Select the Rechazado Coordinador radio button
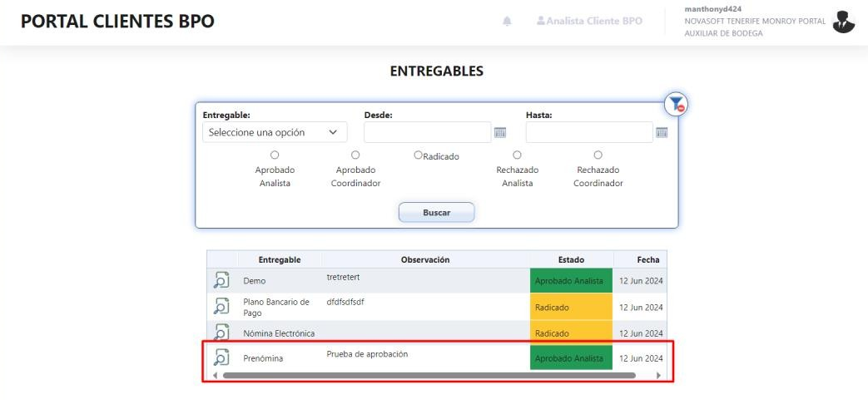 (x=598, y=155)
